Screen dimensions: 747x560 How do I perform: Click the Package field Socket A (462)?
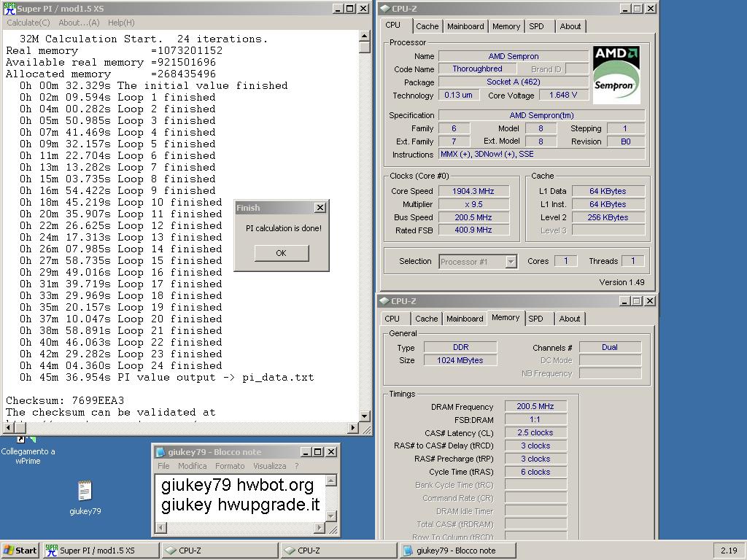513,82
